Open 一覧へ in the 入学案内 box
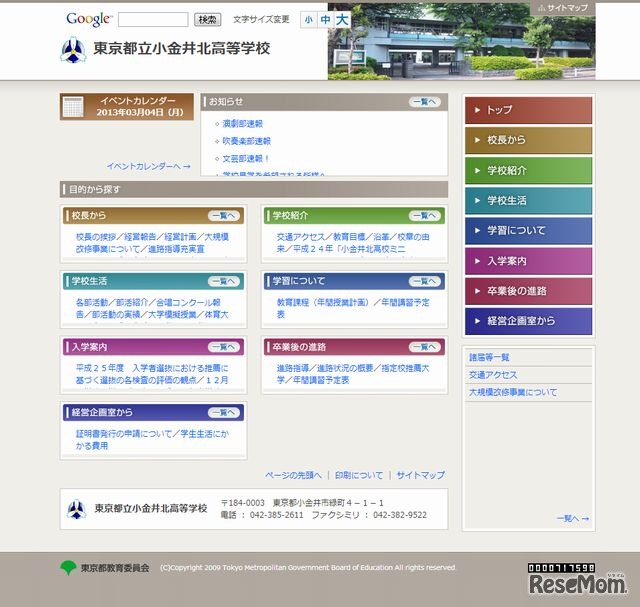640x607 pixels. 223,347
